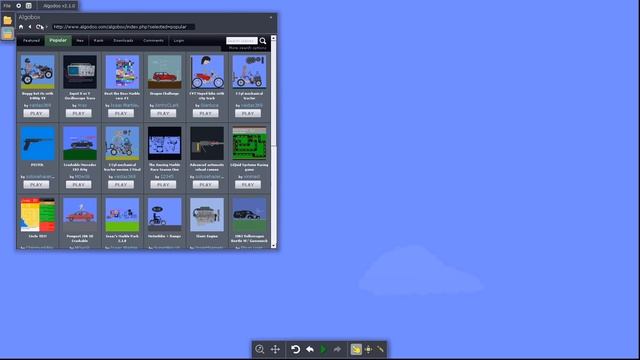
Task: Open author link under red car scene
Action: click(167, 105)
